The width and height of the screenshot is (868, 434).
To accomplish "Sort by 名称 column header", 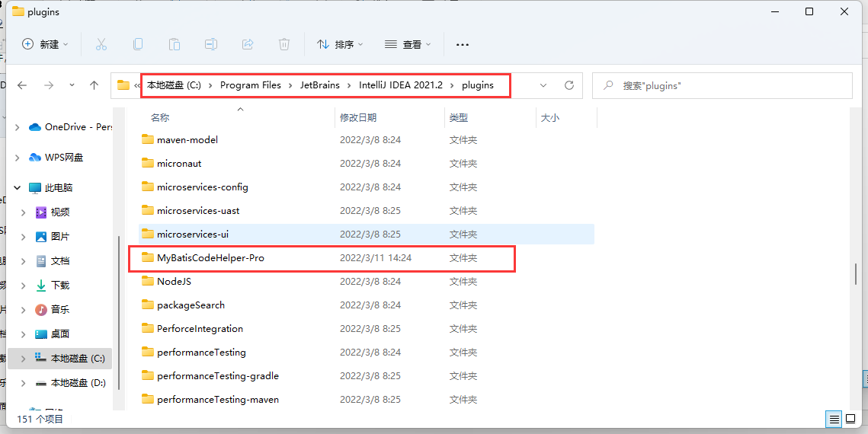I will (x=160, y=118).
